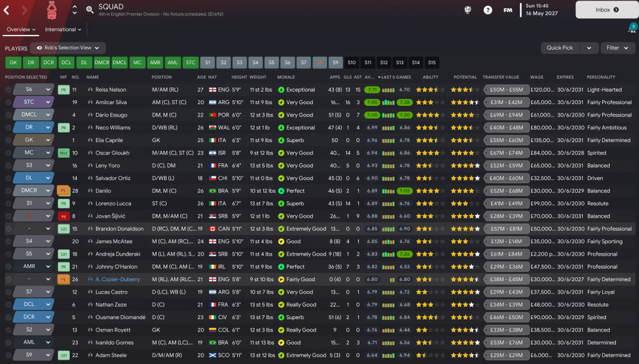The height and width of the screenshot is (364, 639).
Task: Open the search magnifier icon
Action: 90,10
